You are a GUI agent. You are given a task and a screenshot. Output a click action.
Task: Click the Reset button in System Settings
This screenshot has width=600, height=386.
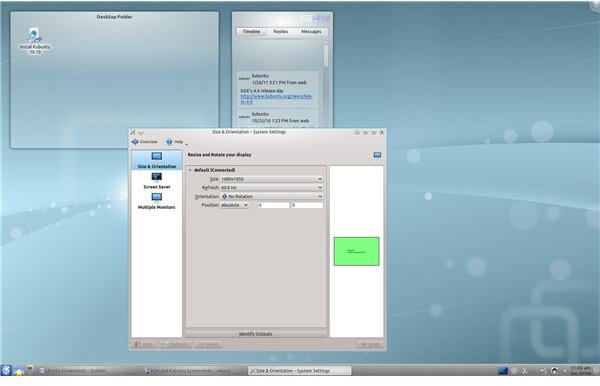(208, 345)
